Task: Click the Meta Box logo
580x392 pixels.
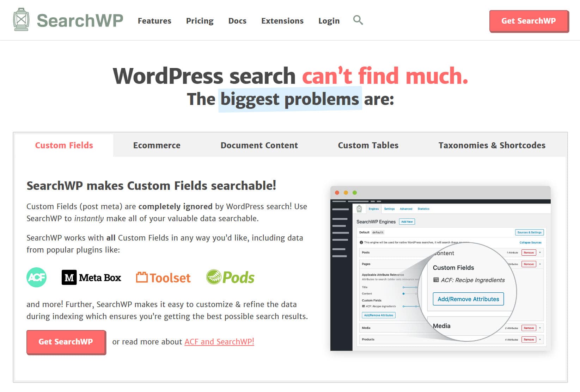Action: (91, 278)
